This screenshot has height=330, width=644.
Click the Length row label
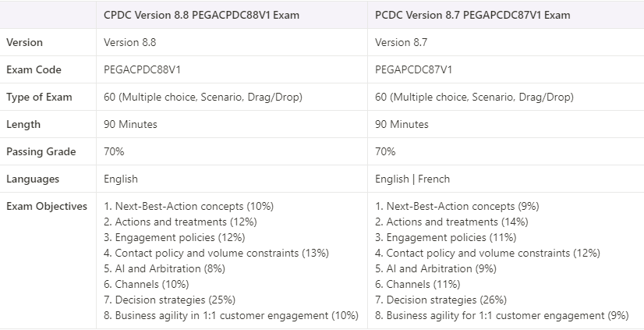click(x=23, y=124)
